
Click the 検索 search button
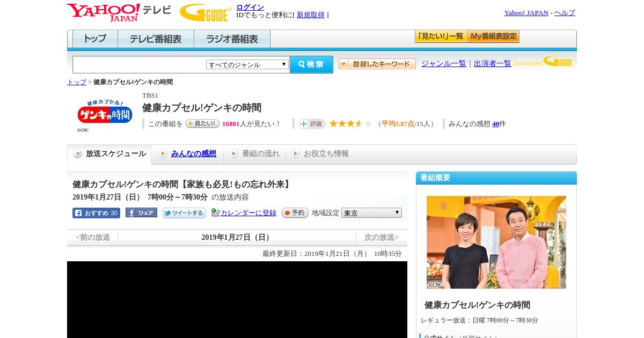click(311, 64)
